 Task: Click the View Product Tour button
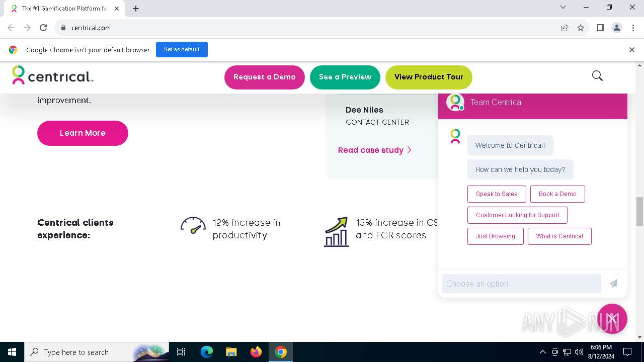[429, 77]
